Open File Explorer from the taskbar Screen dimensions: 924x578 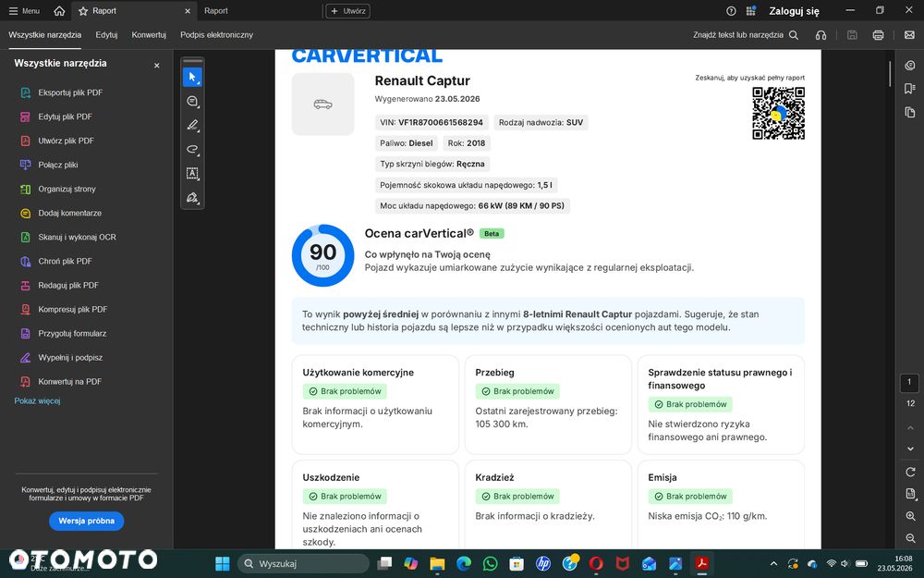point(437,564)
